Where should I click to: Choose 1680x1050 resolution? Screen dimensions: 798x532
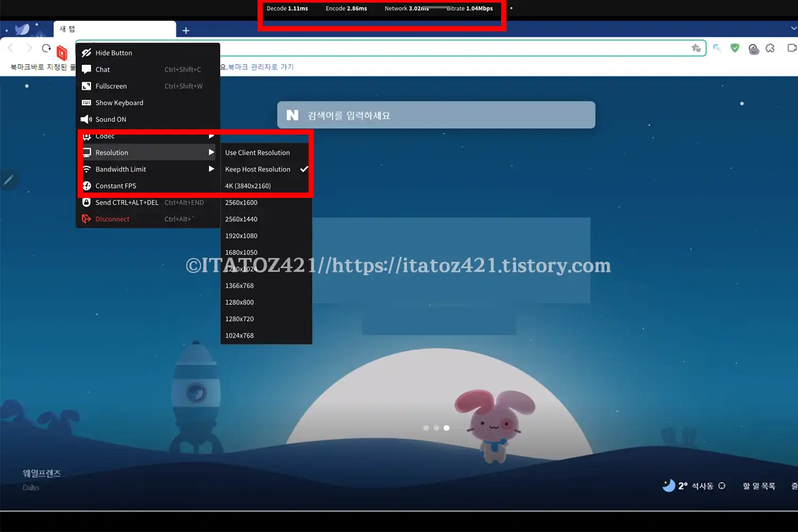[266, 252]
